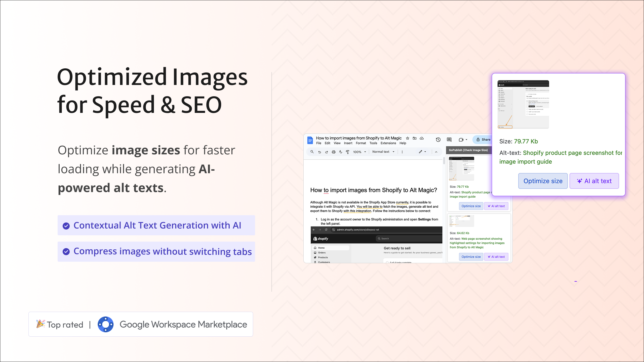Move the document to a folder
The width and height of the screenshot is (644, 362).
pos(414,138)
